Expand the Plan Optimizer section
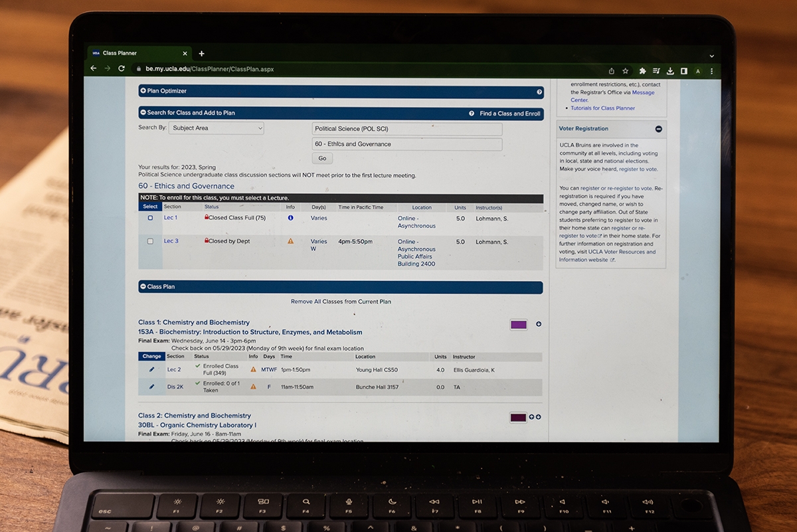Screen dimensions: 797x532 point(143,91)
